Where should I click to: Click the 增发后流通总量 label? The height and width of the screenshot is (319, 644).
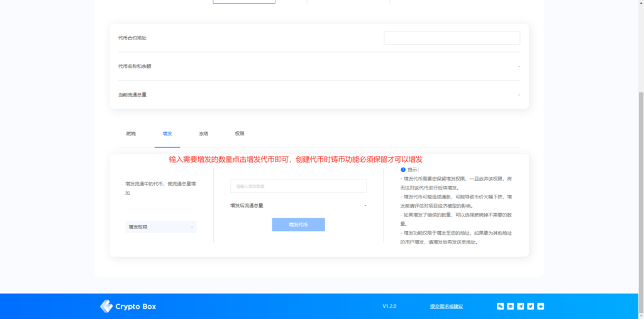point(247,205)
